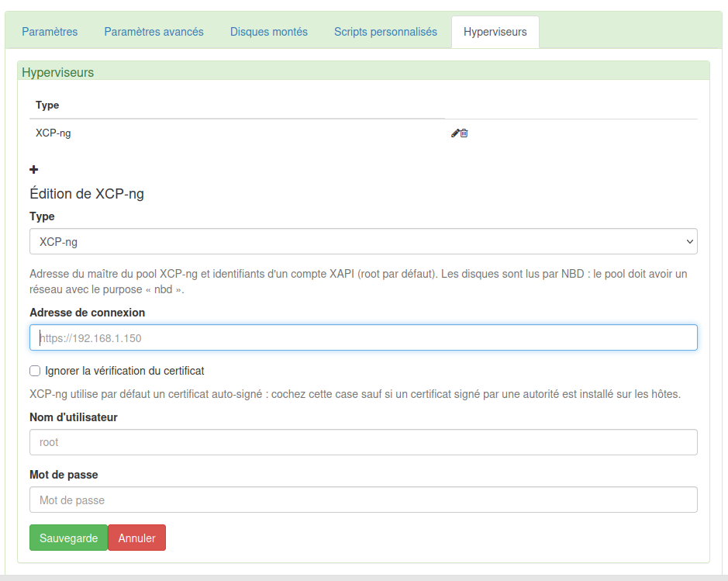
Task: Click the Édition de XCP-ng heading
Action: (87, 194)
